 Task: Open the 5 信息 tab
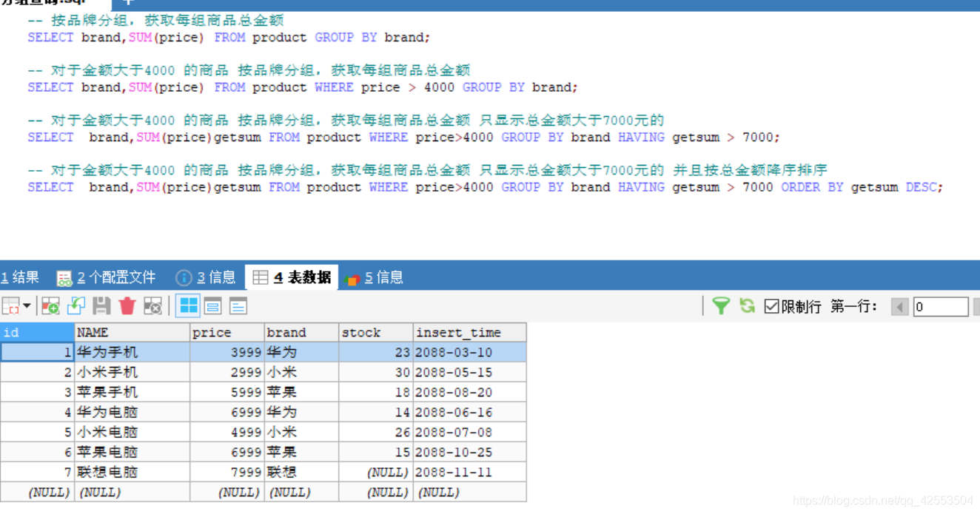374,277
